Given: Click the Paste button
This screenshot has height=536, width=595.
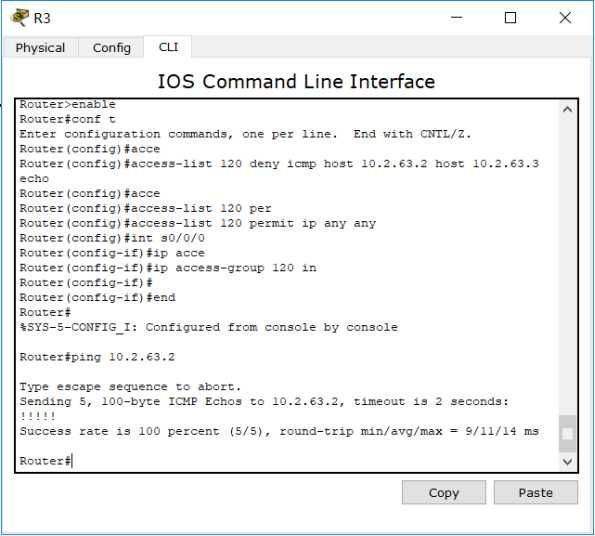Looking at the screenshot, I should pos(535,492).
